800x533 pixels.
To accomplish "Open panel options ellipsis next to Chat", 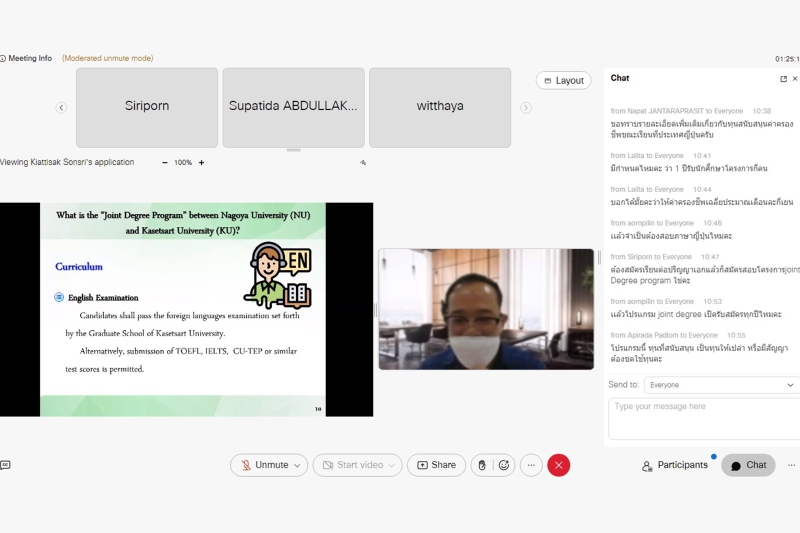I will pyautogui.click(x=791, y=465).
